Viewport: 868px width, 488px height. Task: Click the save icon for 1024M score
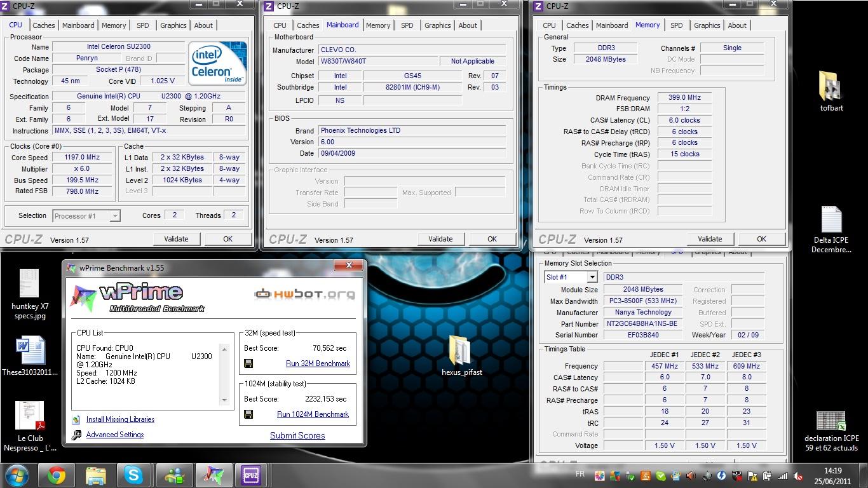(248, 414)
